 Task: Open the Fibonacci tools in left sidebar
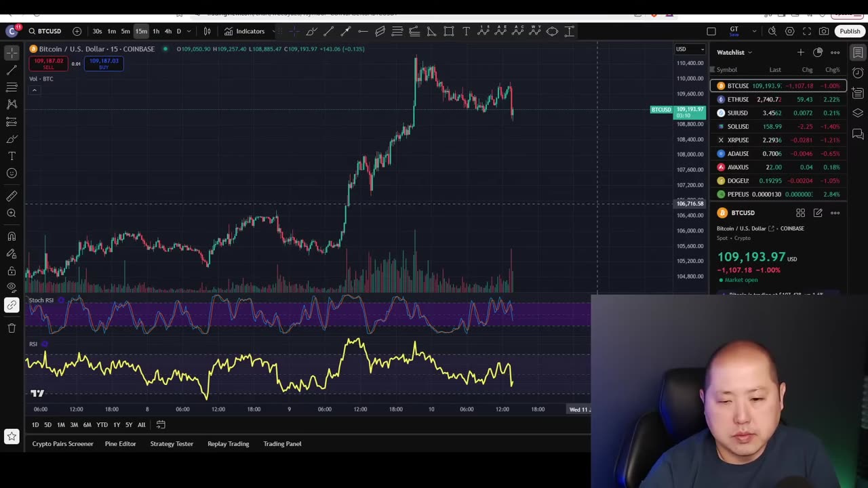click(x=12, y=87)
